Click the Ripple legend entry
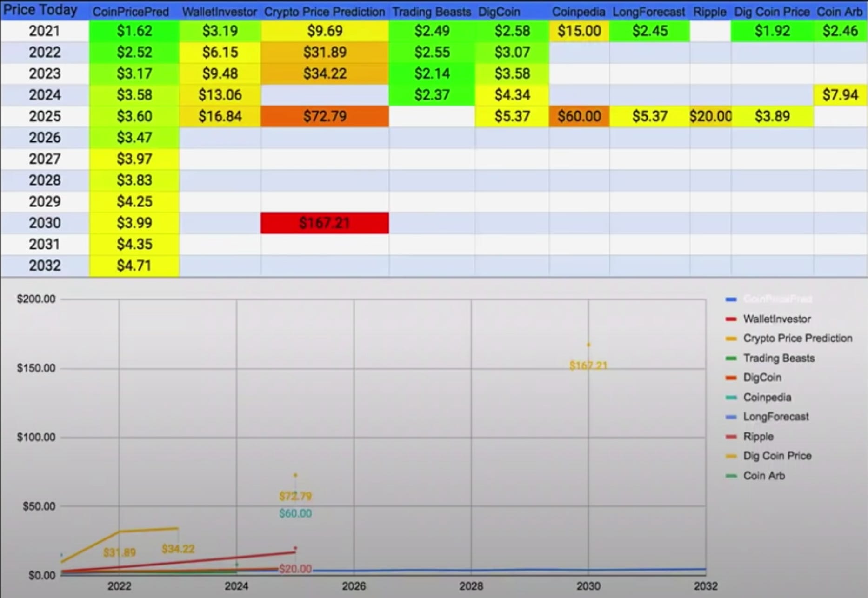Image resolution: width=868 pixels, height=598 pixels. (x=749, y=437)
